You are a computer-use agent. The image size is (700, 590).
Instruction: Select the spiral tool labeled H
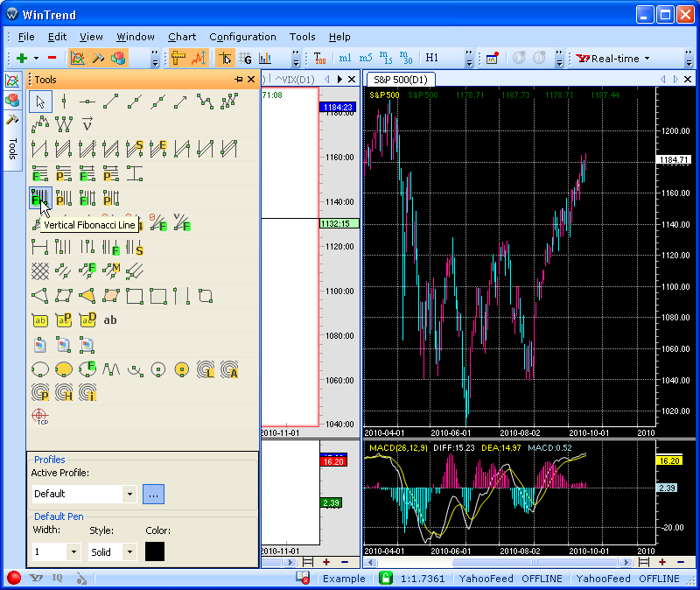point(64,392)
